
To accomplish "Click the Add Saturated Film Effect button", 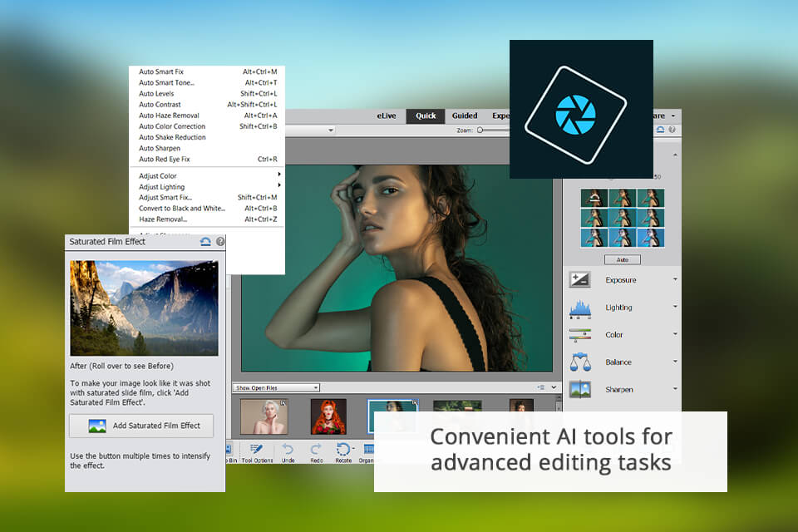I will click(x=141, y=426).
